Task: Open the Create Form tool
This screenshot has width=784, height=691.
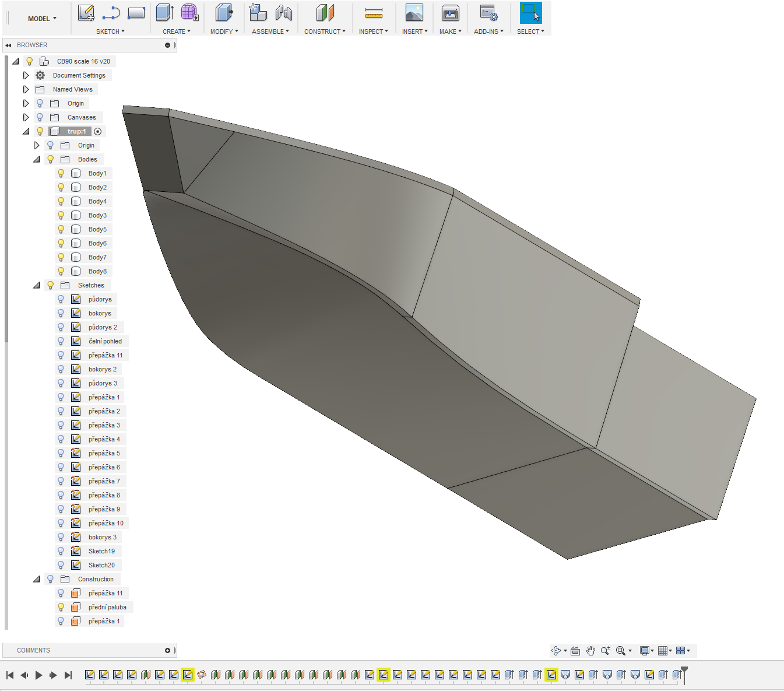Action: click(189, 13)
